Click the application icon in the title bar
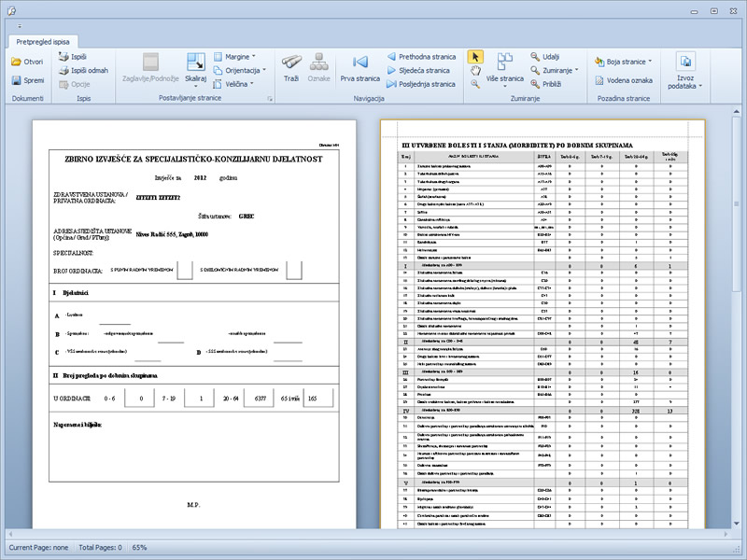Screen dimensions: 747x560 coord(12,11)
